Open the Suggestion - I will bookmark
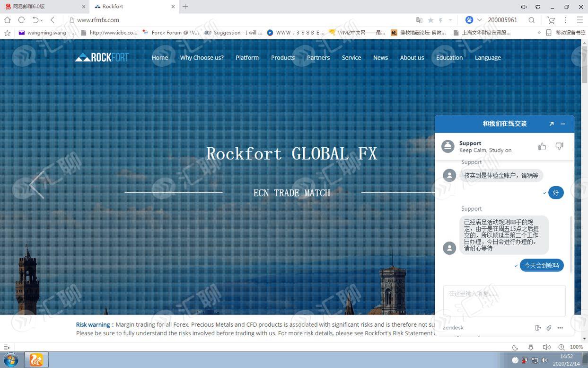The height and width of the screenshot is (368, 588). 233,33
